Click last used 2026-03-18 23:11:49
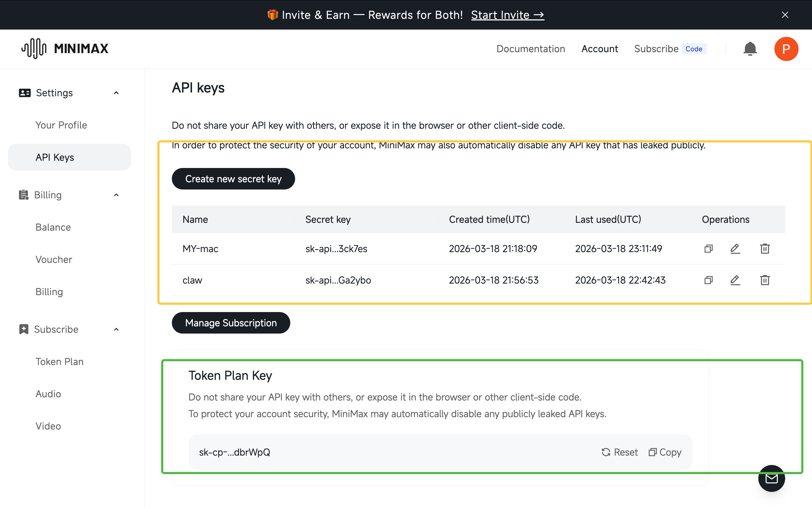 coord(618,249)
